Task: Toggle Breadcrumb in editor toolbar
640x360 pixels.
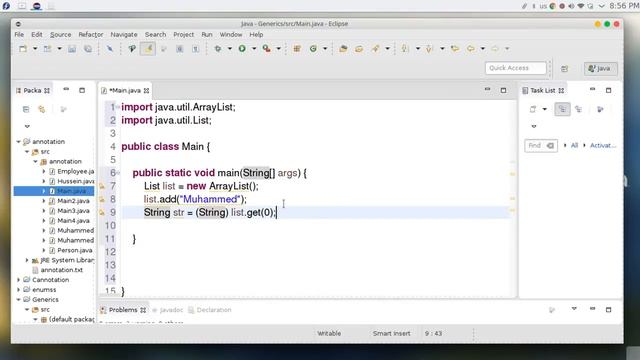Action: click(x=132, y=49)
